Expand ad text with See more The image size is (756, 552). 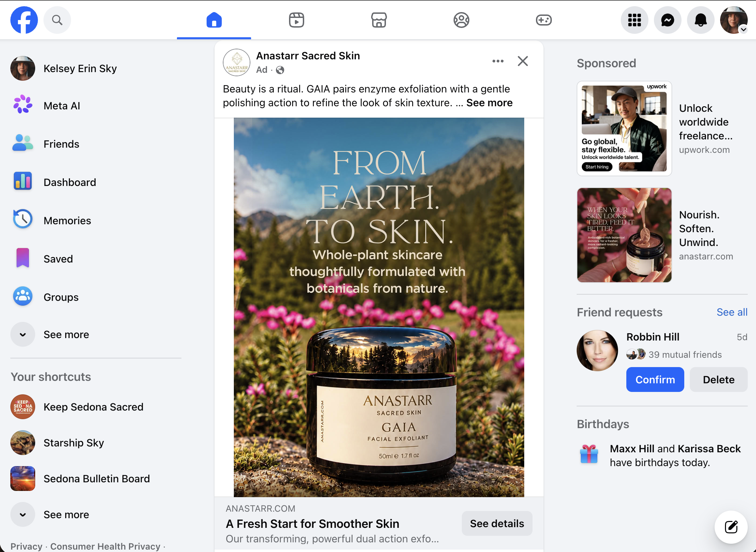point(489,103)
